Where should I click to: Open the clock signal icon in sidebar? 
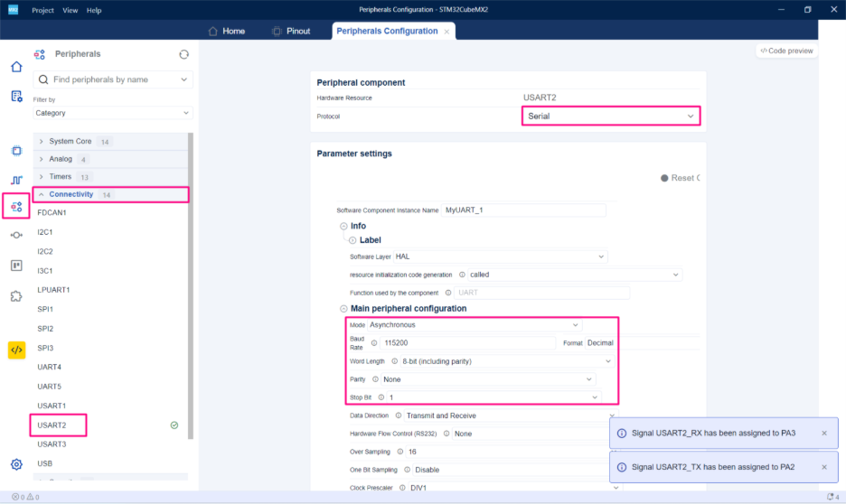(x=17, y=180)
